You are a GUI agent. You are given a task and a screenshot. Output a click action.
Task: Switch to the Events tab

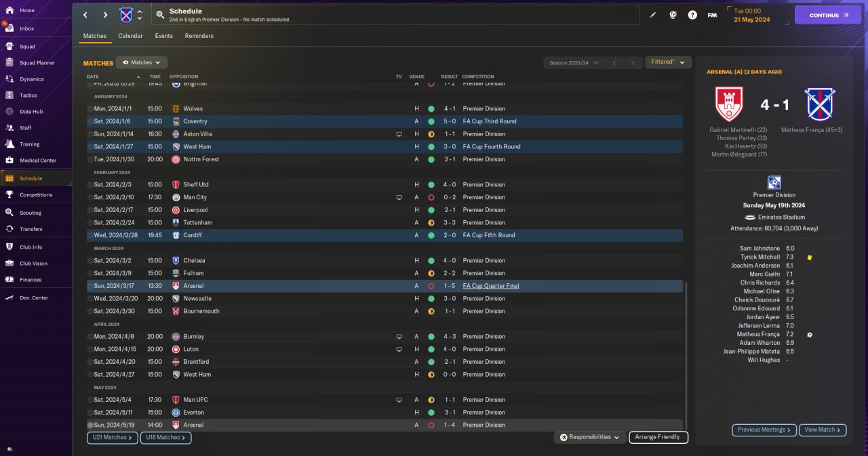coord(163,36)
